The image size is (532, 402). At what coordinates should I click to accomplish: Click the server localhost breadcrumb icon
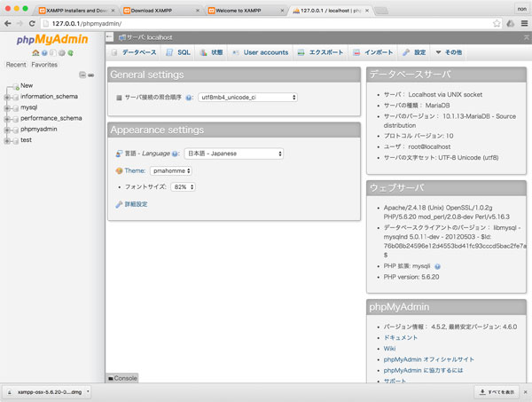pyautogui.click(x=122, y=37)
